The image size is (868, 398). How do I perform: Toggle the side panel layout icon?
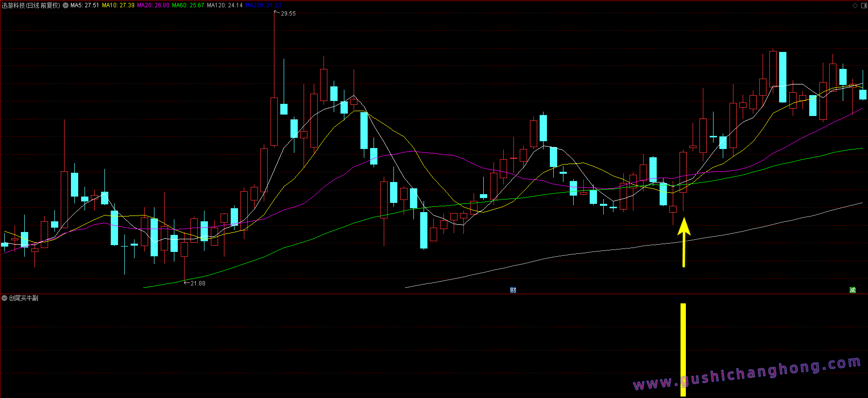point(863,5)
